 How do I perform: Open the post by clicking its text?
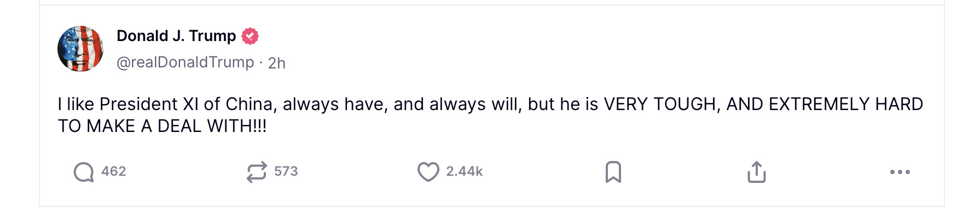pyautogui.click(x=490, y=115)
